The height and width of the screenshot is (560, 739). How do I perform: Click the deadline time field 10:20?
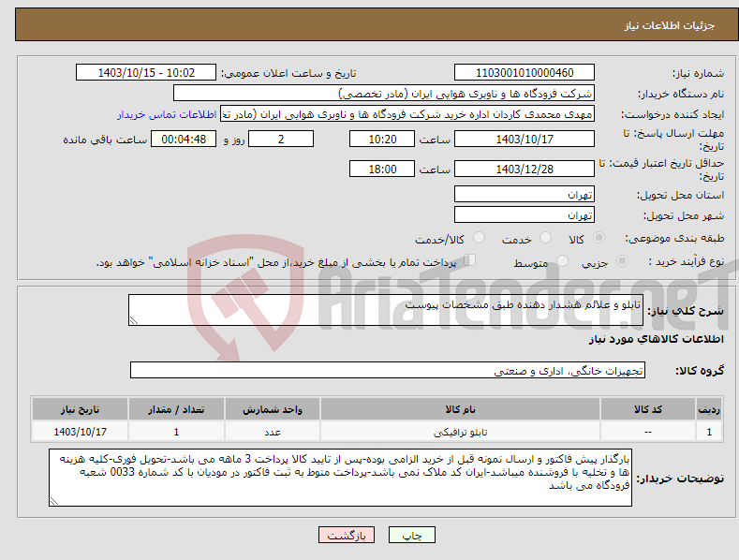[382, 139]
